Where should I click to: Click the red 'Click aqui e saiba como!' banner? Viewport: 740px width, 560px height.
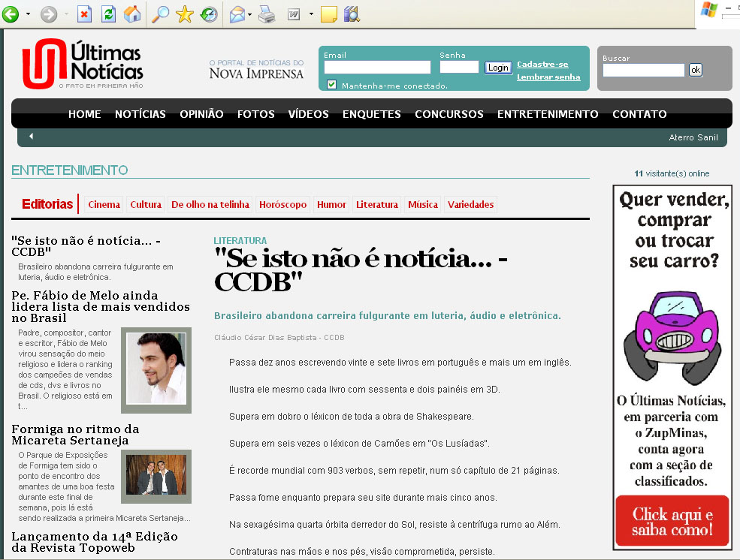(x=672, y=521)
